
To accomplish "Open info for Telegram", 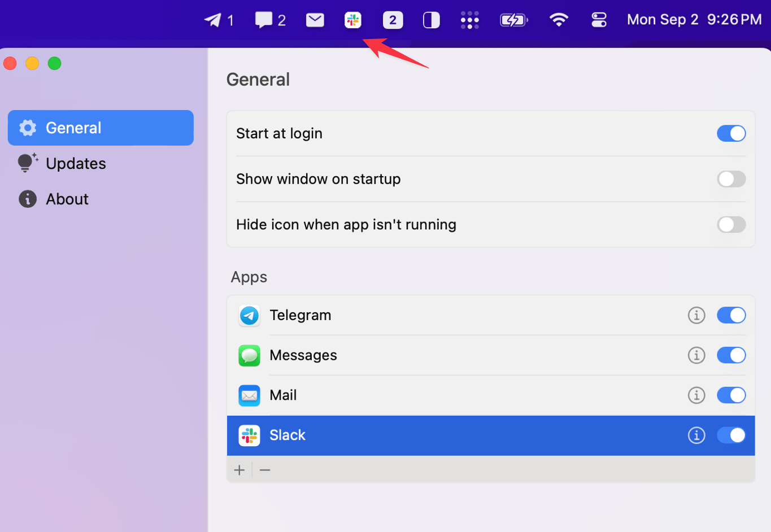I will 696,315.
